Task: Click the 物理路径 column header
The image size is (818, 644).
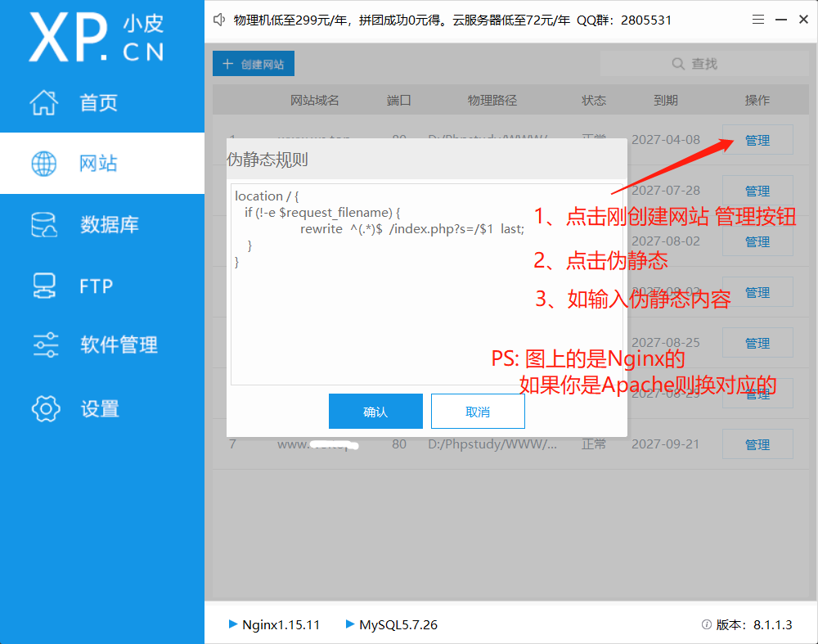Action: coord(492,100)
